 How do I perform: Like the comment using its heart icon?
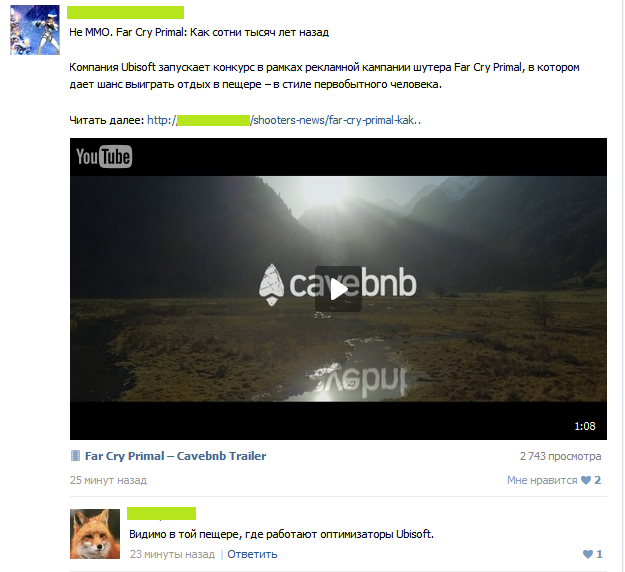[x=588, y=554]
